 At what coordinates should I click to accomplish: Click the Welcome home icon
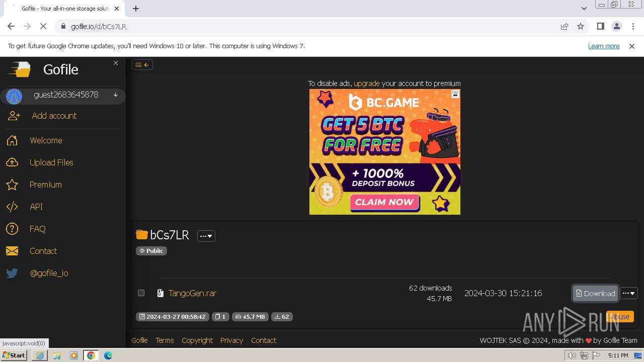(12, 140)
